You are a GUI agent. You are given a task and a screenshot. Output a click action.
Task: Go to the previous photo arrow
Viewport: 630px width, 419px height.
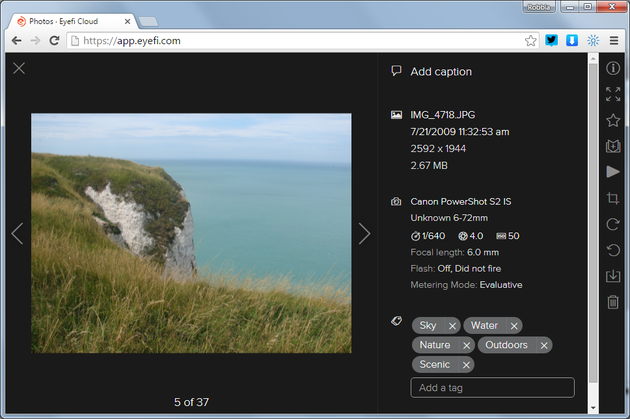[x=17, y=233]
